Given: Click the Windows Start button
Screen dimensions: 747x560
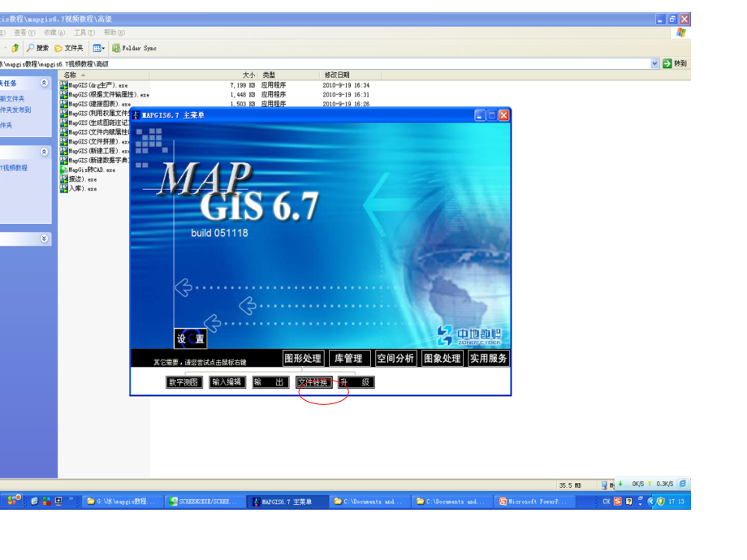Looking at the screenshot, I should click(x=11, y=501).
